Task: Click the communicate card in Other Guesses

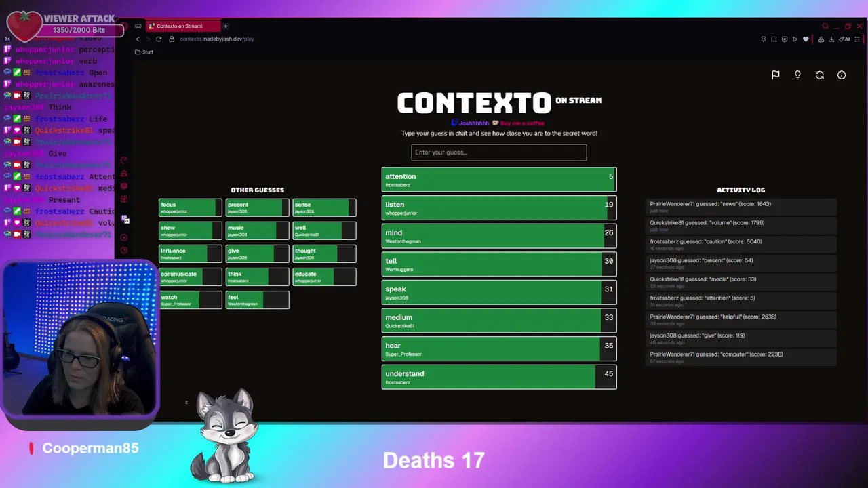Action: pyautogui.click(x=191, y=277)
